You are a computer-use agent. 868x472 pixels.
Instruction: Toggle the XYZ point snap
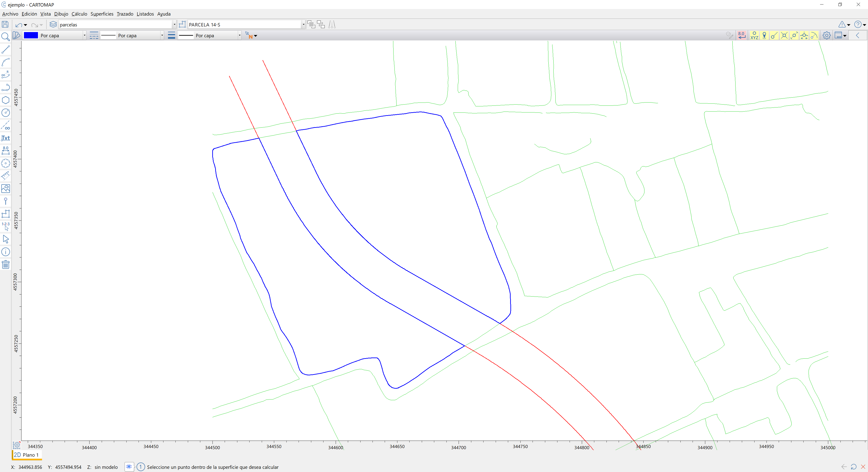(x=754, y=35)
